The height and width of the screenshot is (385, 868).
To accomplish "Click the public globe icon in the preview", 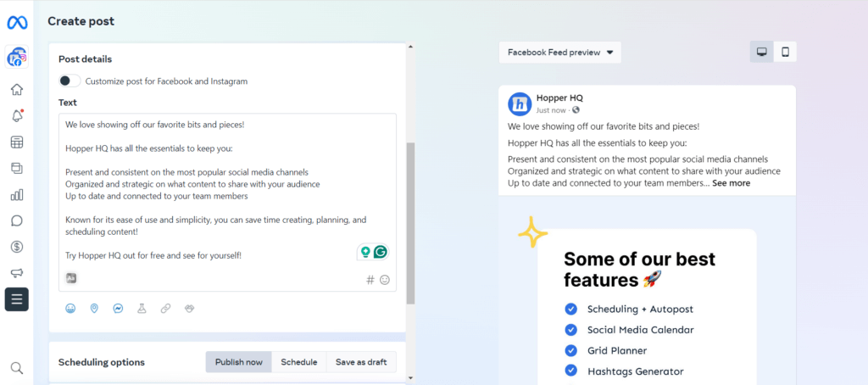I will coord(576,110).
